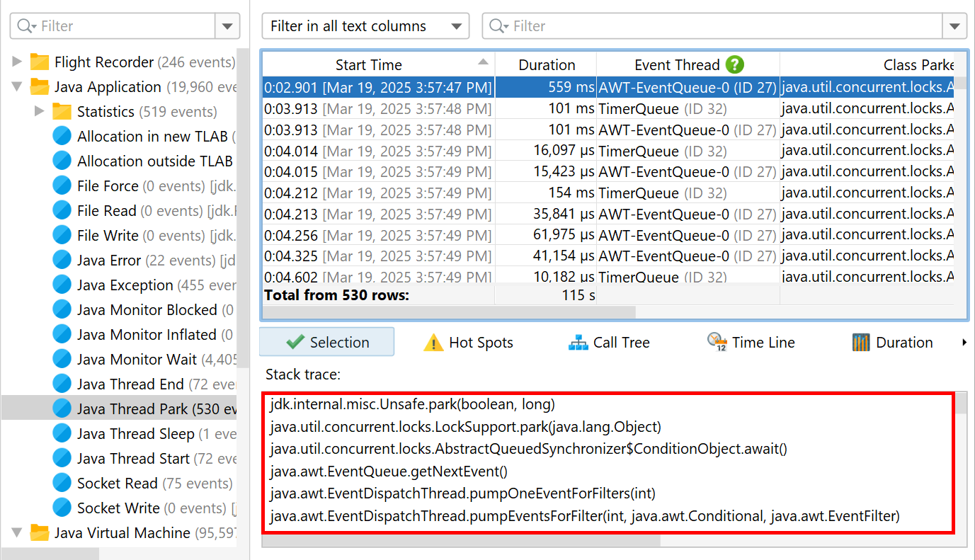
Task: Click the Flight Recorder folder icon
Action: 40,62
